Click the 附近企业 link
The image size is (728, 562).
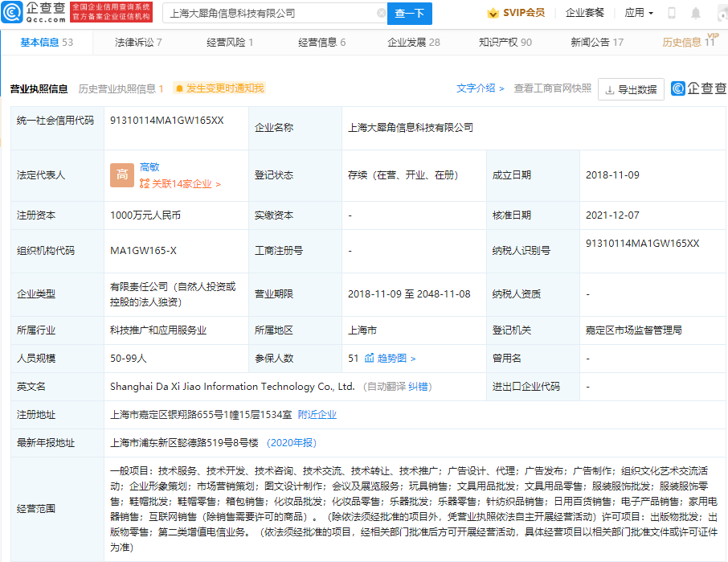[x=317, y=414]
